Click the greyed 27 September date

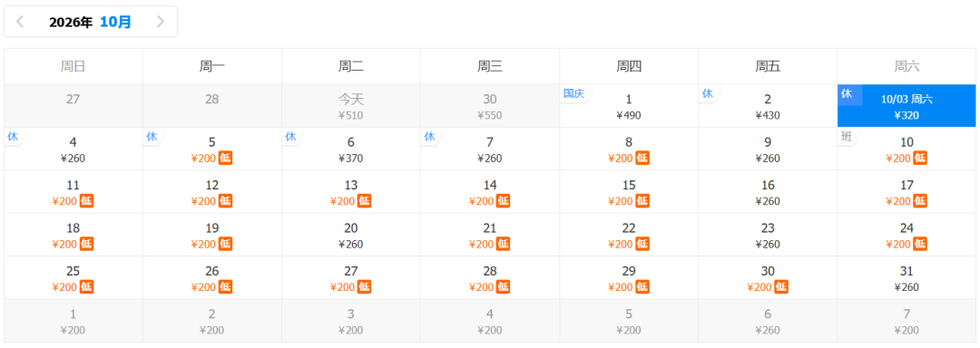(73, 106)
